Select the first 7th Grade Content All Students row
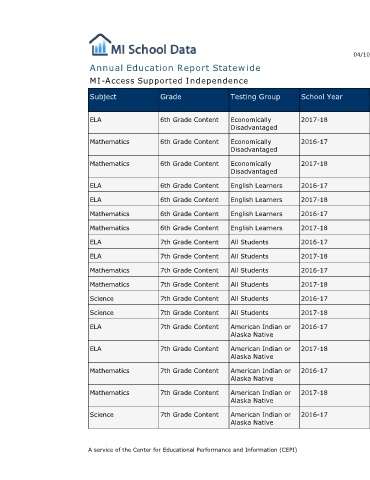This screenshot has width=370, height=480. [x=229, y=242]
